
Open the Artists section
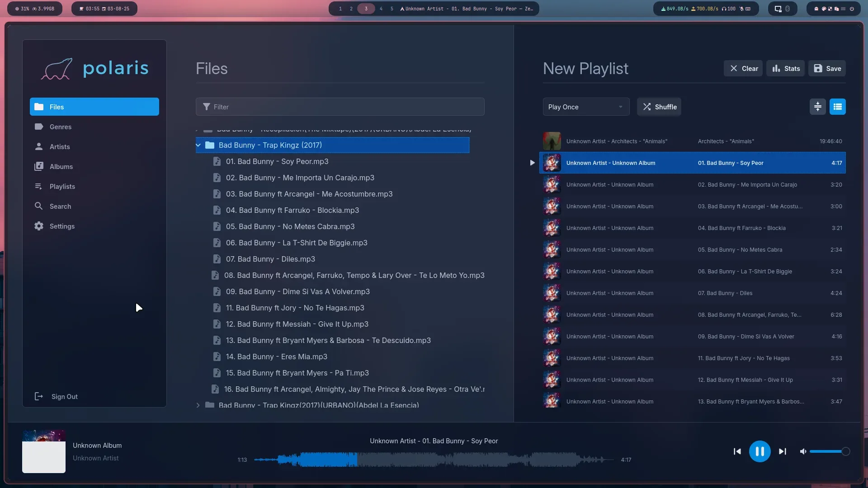(94, 146)
